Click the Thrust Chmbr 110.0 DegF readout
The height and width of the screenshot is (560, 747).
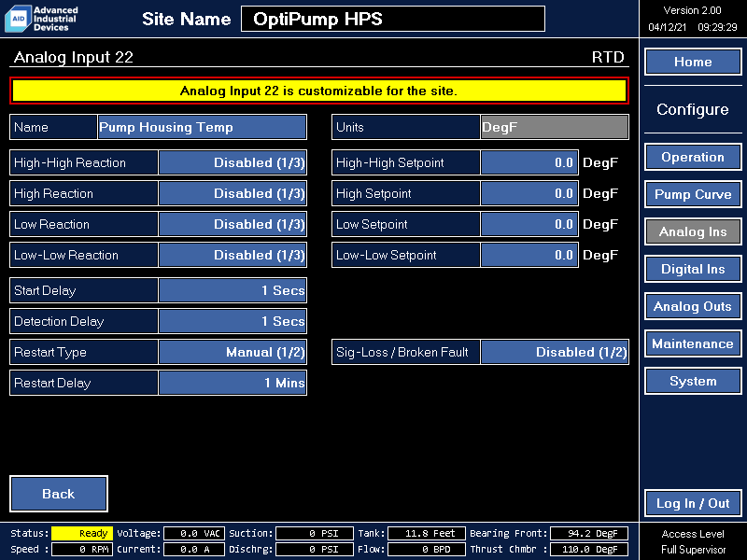tap(589, 549)
